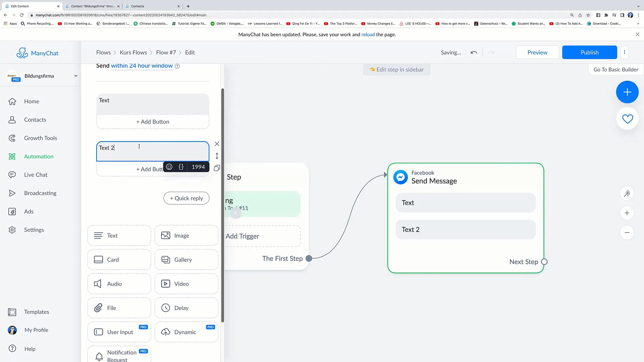Add a Text content block
This screenshot has height=362, width=644.
tap(119, 236)
